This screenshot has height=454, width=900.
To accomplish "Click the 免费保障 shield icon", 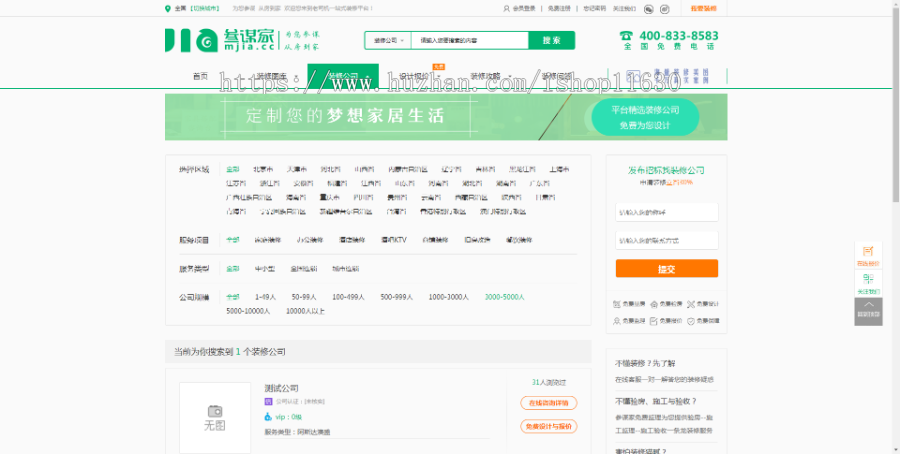I will click(x=691, y=321).
